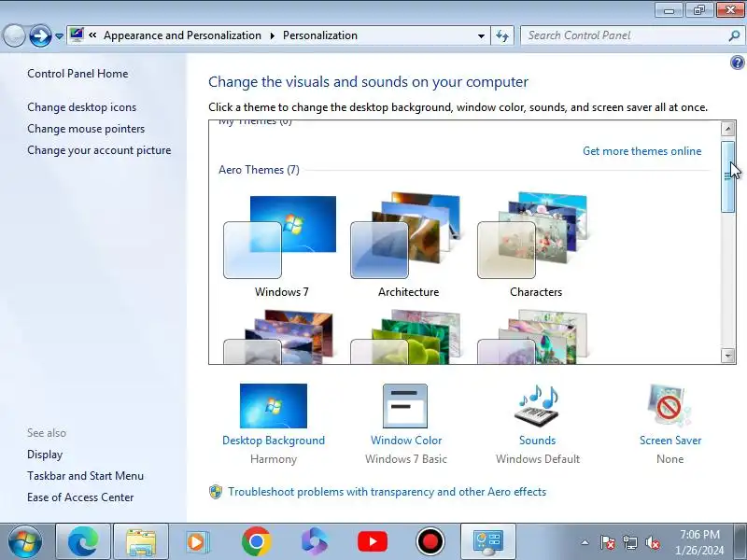747x560 pixels.
Task: Click the Forward navigation arrow
Action: pyautogui.click(x=40, y=35)
